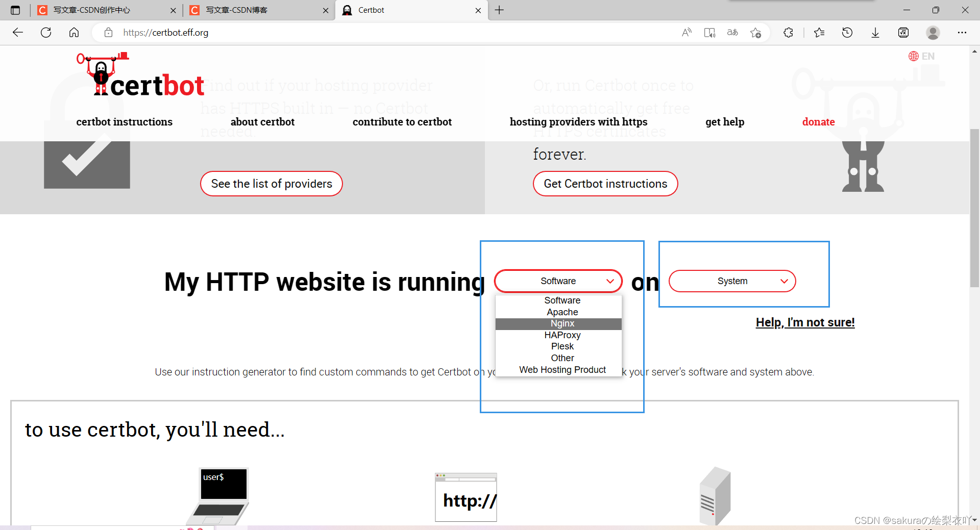The image size is (980, 530).
Task: View site info via the lock icon
Action: point(108,33)
